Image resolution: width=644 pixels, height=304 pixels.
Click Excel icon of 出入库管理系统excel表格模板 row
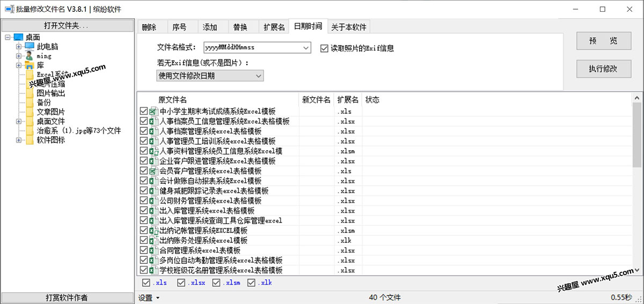coord(153,211)
